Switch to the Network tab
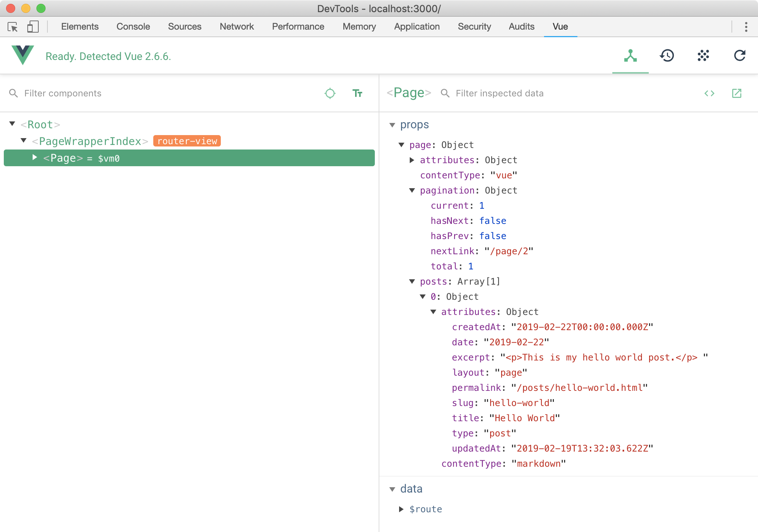Viewport: 758px width, 532px height. pos(236,27)
